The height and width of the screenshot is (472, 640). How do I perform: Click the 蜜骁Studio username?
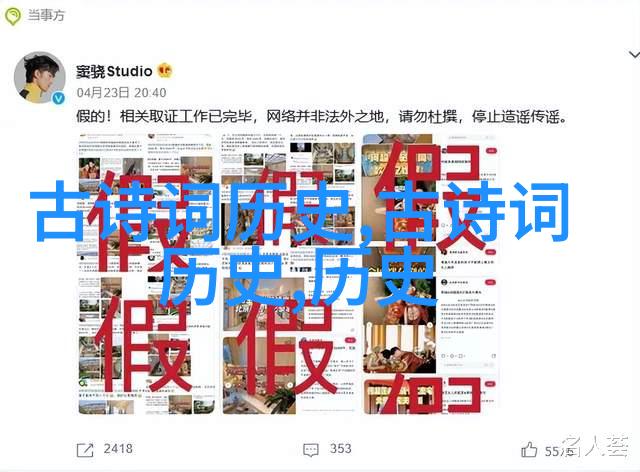coord(114,71)
